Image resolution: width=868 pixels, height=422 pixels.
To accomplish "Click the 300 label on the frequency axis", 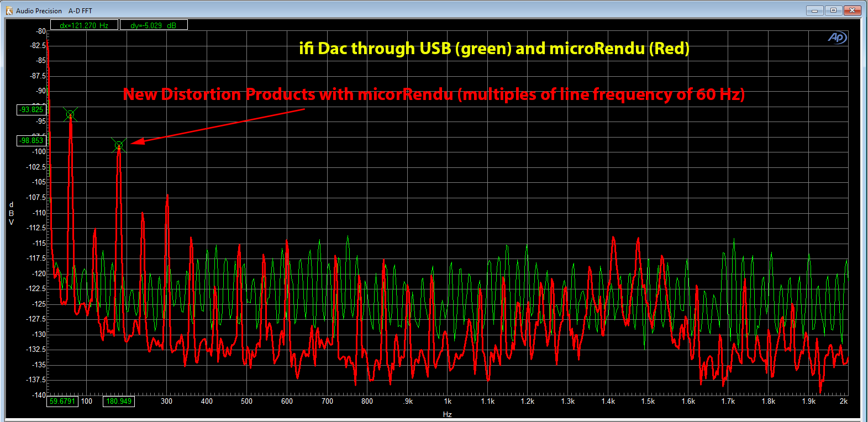I will (x=166, y=401).
